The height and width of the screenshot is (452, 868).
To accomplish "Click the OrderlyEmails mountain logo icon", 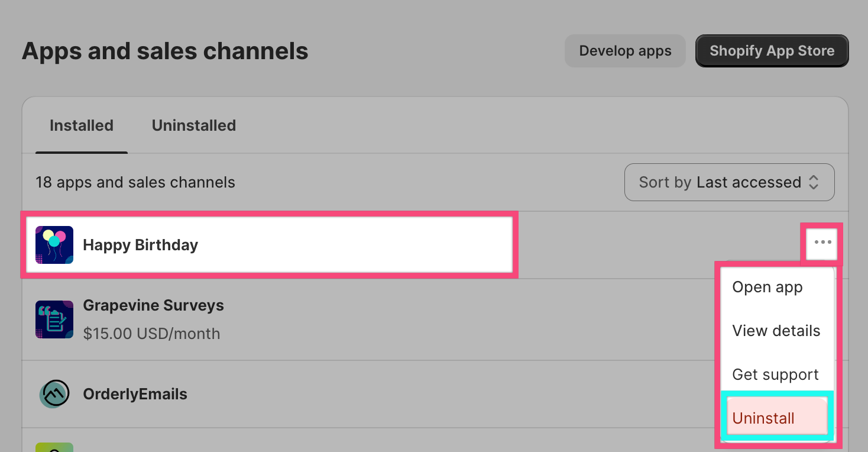I will [x=54, y=394].
